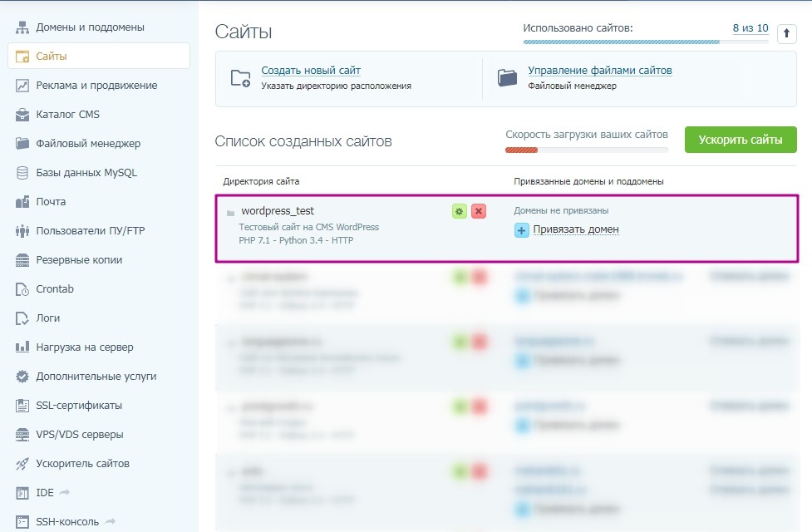This screenshot has height=532, width=812.
Task: Click the Сайты sidebar icon
Action: (x=22, y=57)
